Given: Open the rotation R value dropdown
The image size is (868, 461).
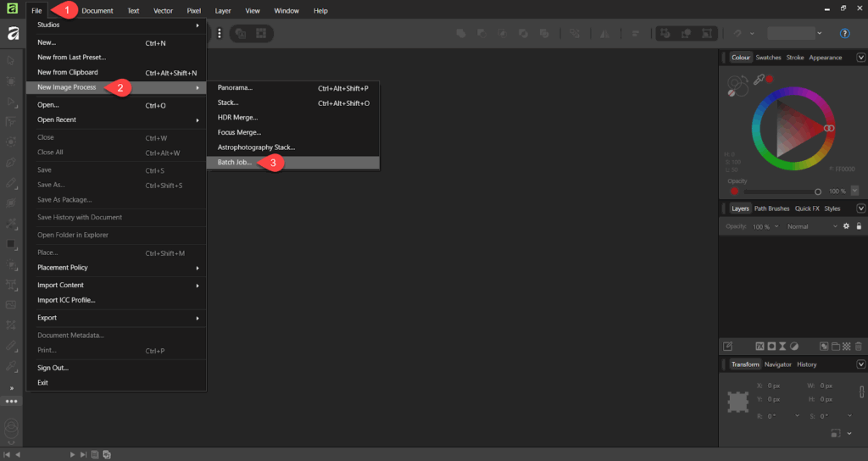Looking at the screenshot, I should pyautogui.click(x=797, y=416).
